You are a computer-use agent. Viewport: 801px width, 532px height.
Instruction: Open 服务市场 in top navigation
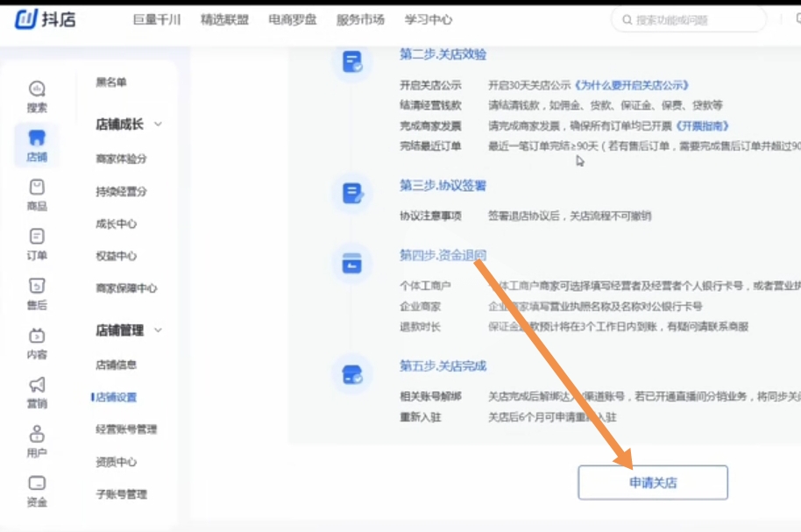coord(360,20)
